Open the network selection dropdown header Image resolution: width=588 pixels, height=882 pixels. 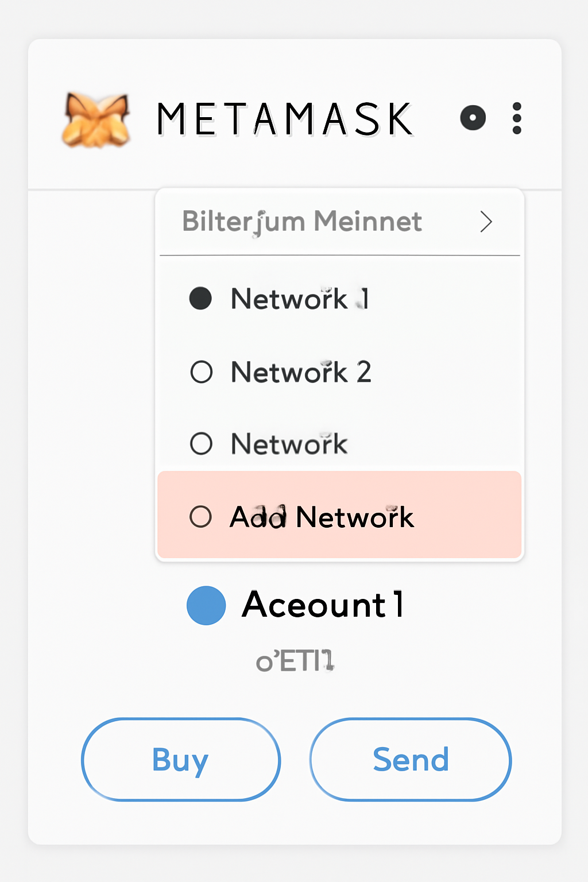[x=339, y=222]
